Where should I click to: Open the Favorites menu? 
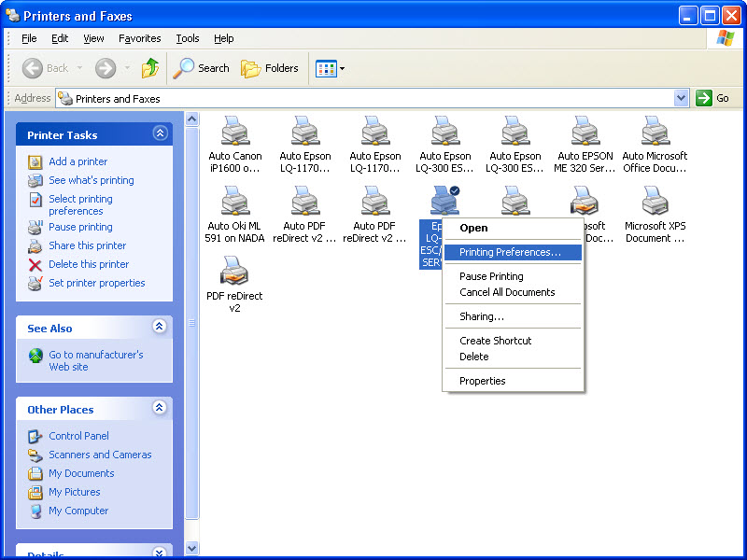click(139, 38)
